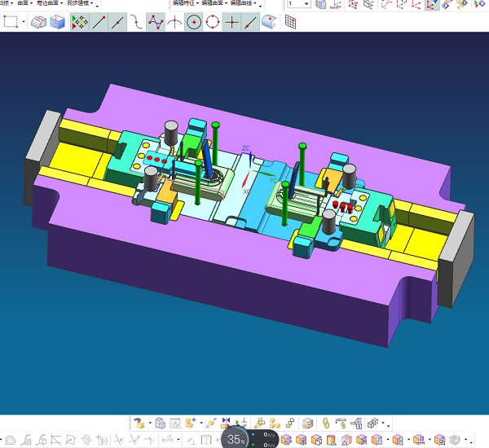Click the bounded grid snap icon

click(289, 22)
